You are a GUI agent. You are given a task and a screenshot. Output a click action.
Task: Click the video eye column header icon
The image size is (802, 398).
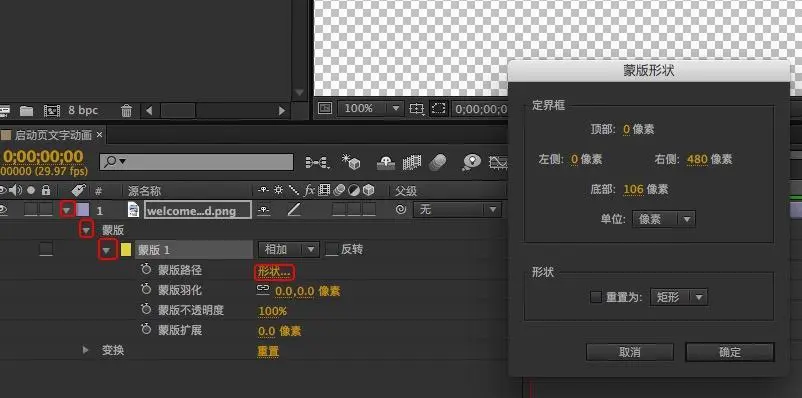click(2, 190)
